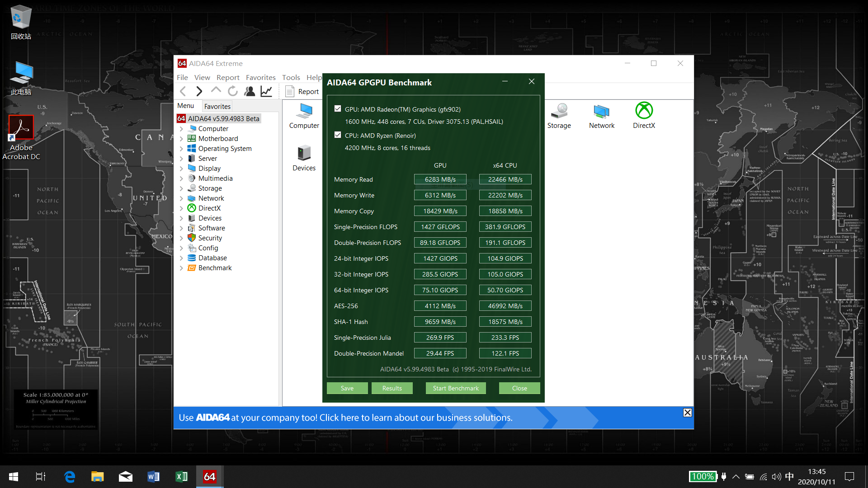Open Excel from the taskbar
The height and width of the screenshot is (488, 868).
(181, 476)
